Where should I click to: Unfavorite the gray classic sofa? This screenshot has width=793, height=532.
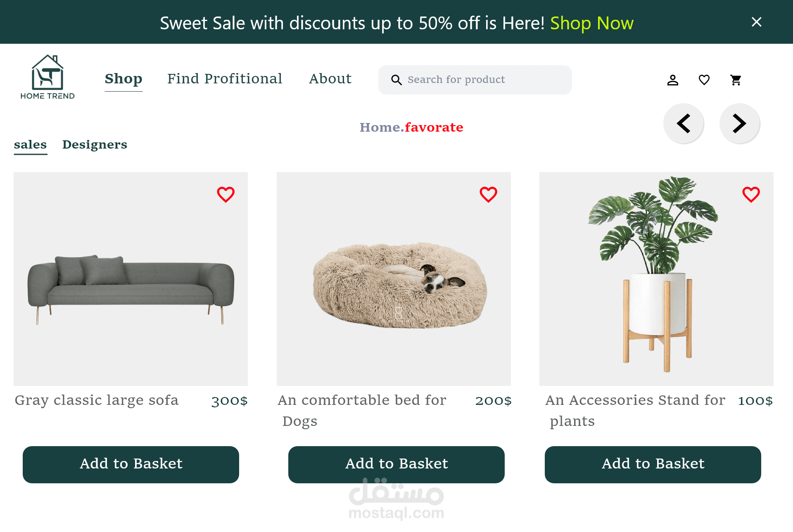point(226,194)
